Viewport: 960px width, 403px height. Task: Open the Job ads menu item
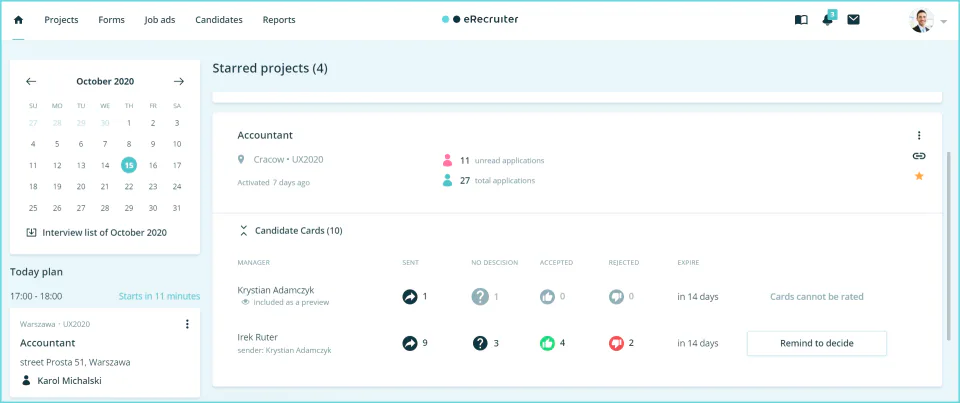coord(160,20)
